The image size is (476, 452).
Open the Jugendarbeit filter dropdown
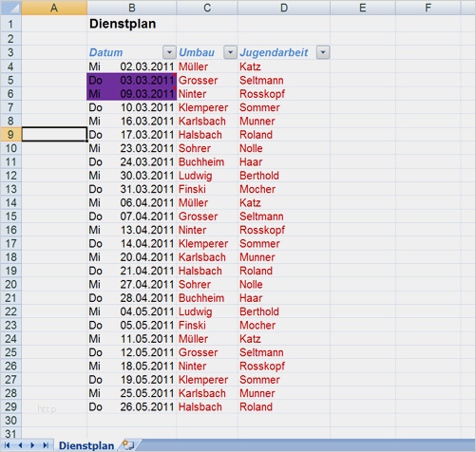[x=323, y=52]
